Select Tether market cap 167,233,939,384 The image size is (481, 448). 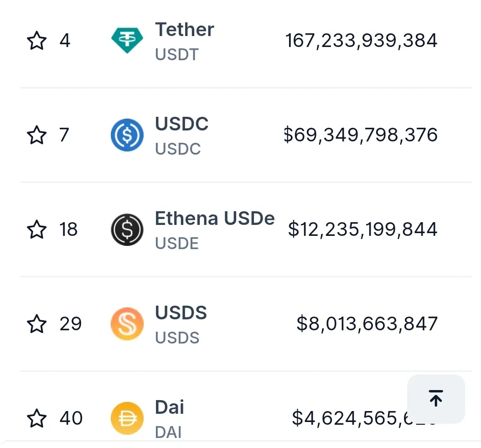(x=361, y=41)
